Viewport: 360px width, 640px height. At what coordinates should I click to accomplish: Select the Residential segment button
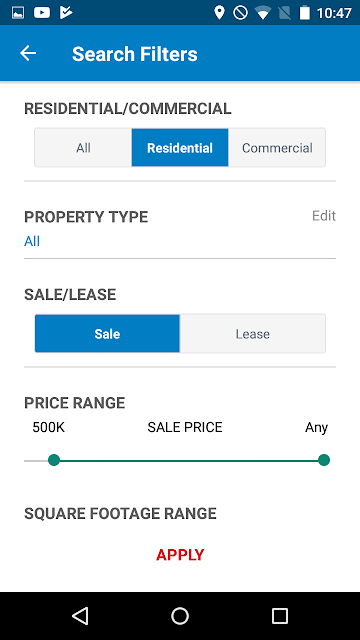(180, 147)
